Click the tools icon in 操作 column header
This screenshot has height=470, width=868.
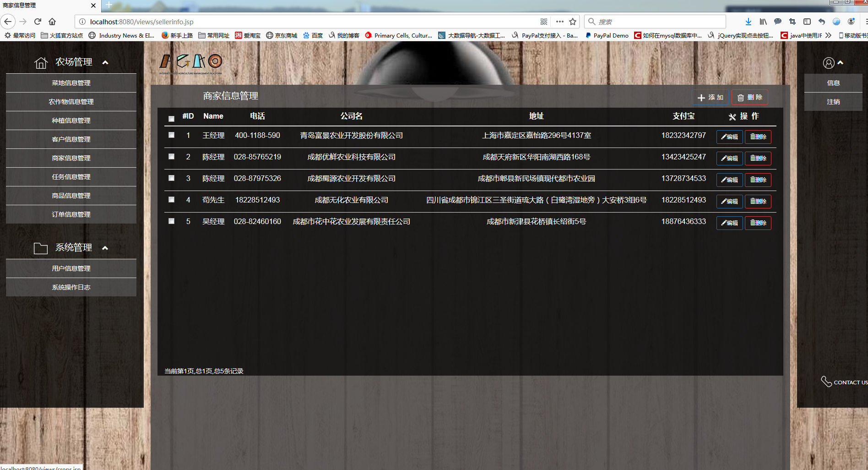click(732, 117)
